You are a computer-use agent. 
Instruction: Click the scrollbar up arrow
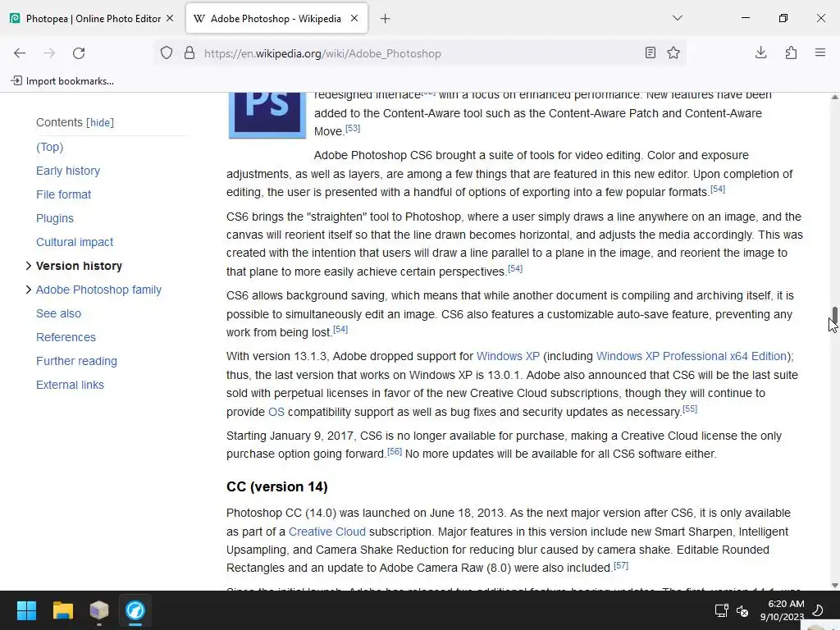pos(834,97)
